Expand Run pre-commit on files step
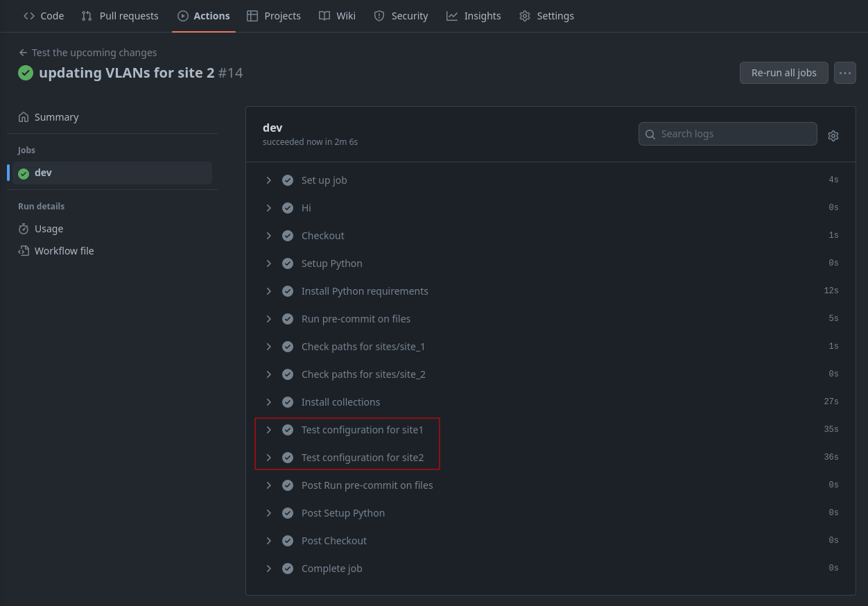Screen dimensions: 868x606 coord(269,319)
